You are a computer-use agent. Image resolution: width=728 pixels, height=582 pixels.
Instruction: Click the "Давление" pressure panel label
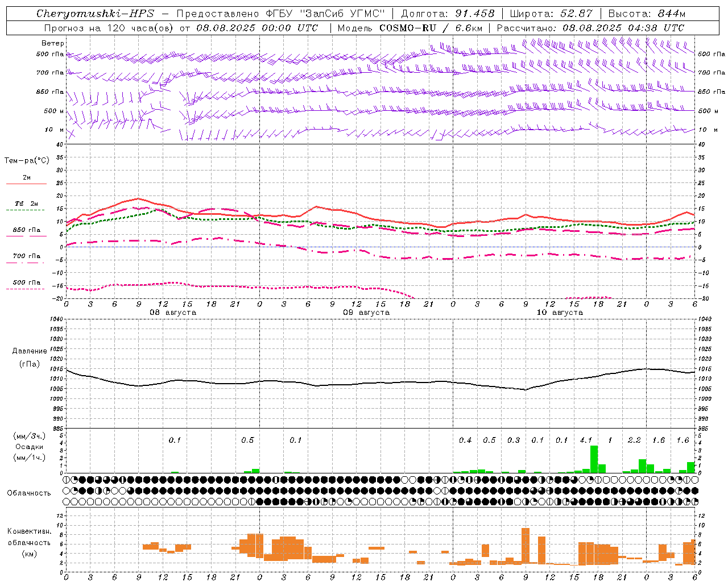(x=30, y=351)
